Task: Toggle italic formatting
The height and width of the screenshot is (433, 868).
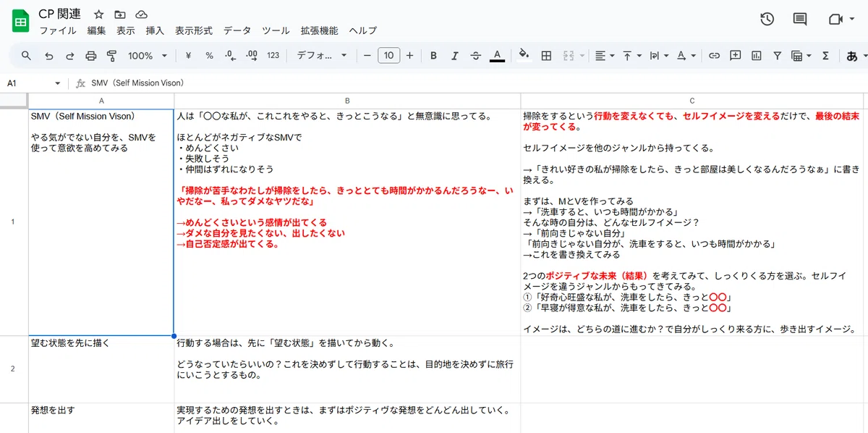Action: 454,56
